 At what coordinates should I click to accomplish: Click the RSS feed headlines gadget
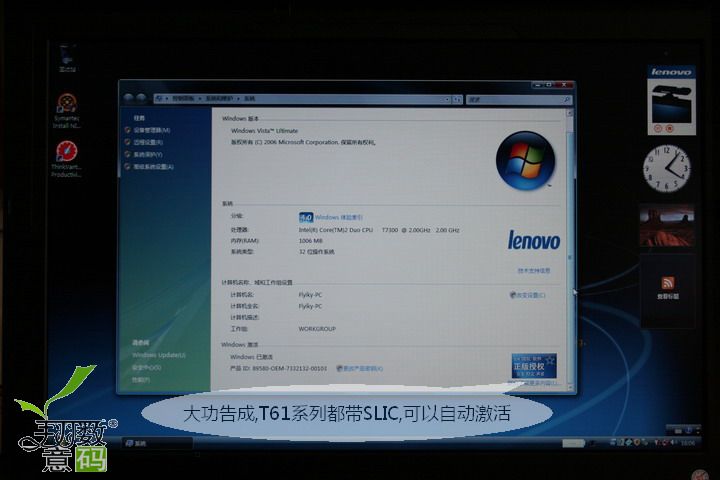668,292
